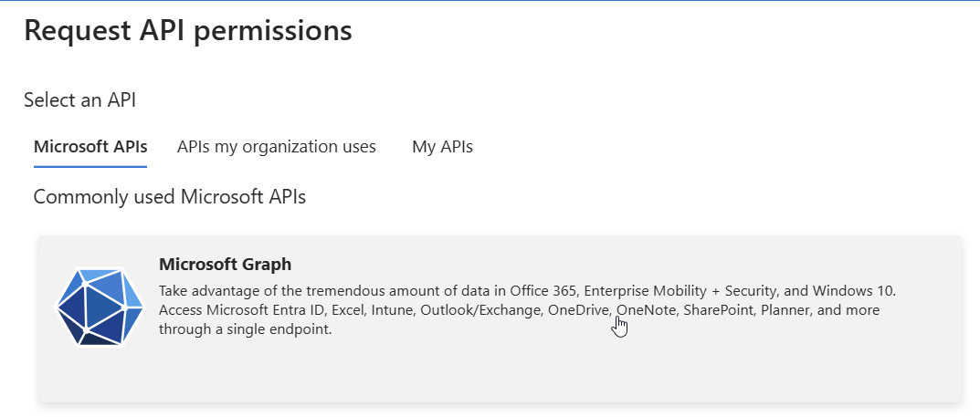Click the Microsoft Graph card title
The height and width of the screenshot is (417, 980).
[225, 264]
